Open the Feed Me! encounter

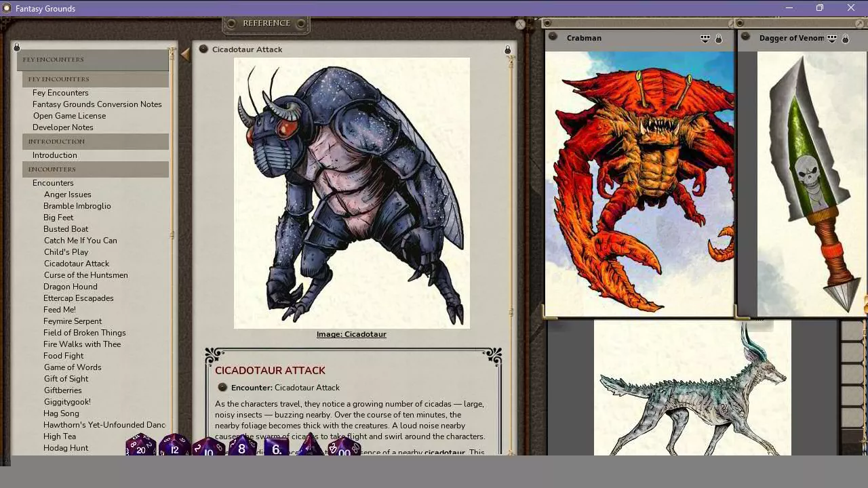(x=60, y=310)
